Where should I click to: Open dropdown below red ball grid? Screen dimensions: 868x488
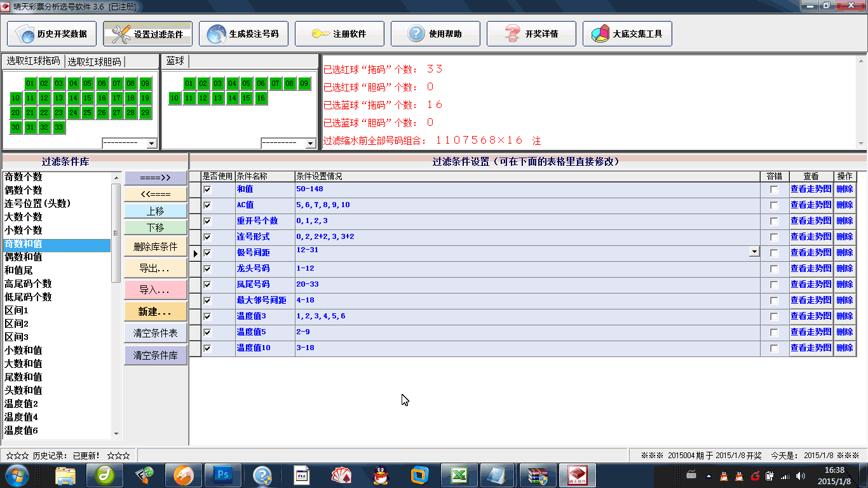point(151,144)
